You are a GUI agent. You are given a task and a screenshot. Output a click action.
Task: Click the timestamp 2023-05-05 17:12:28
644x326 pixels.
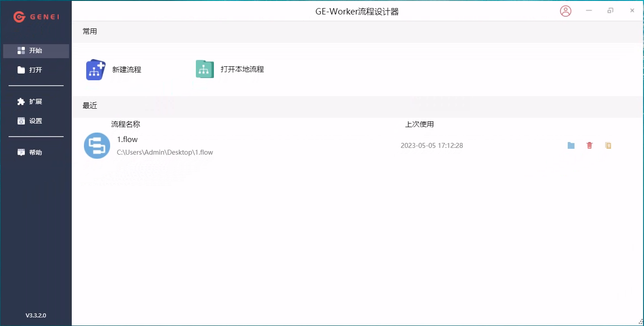[432, 146]
